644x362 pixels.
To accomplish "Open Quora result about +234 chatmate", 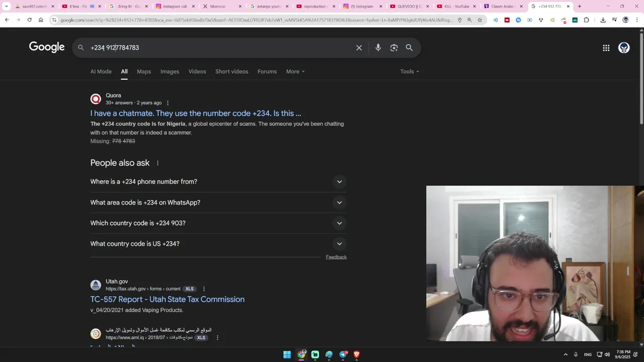I will coord(196,113).
